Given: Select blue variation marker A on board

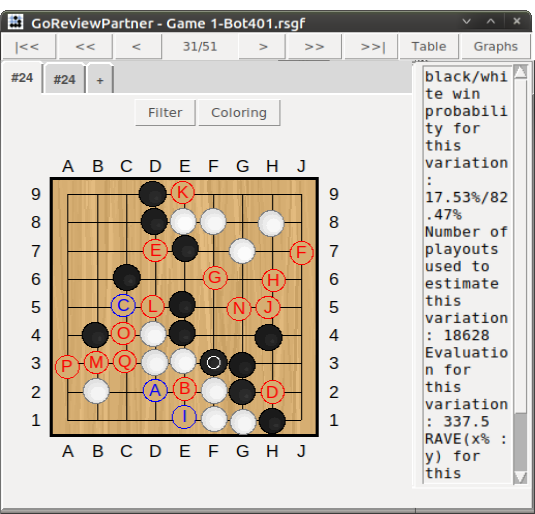Looking at the screenshot, I should click(x=155, y=390).
